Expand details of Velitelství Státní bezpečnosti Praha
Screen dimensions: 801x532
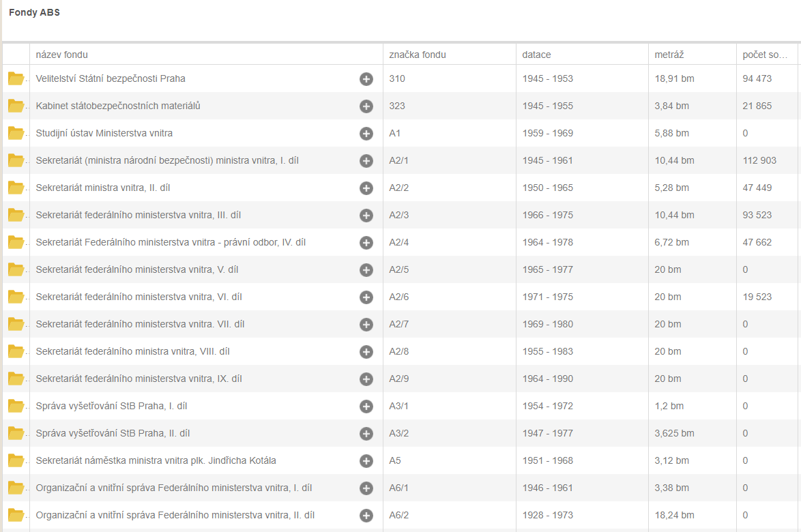(366, 78)
